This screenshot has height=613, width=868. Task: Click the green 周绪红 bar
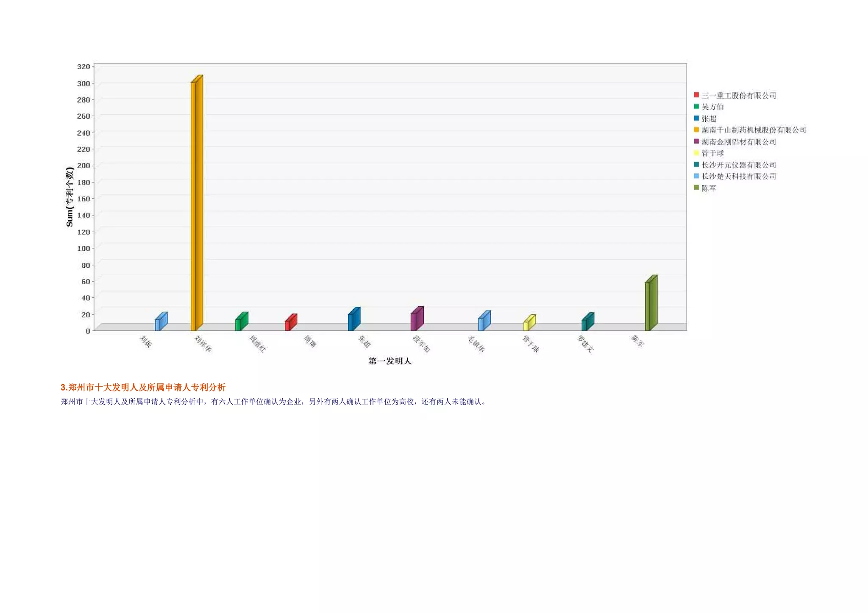(241, 322)
